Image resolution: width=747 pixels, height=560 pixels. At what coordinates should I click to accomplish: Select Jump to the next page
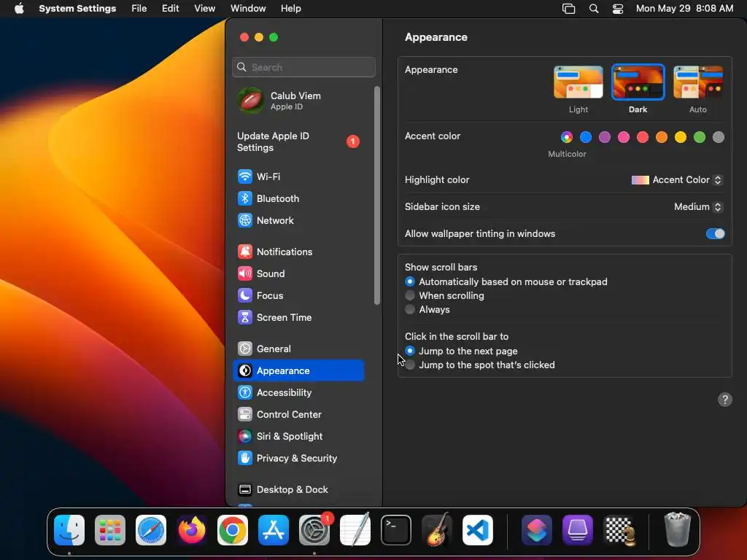tap(410, 351)
